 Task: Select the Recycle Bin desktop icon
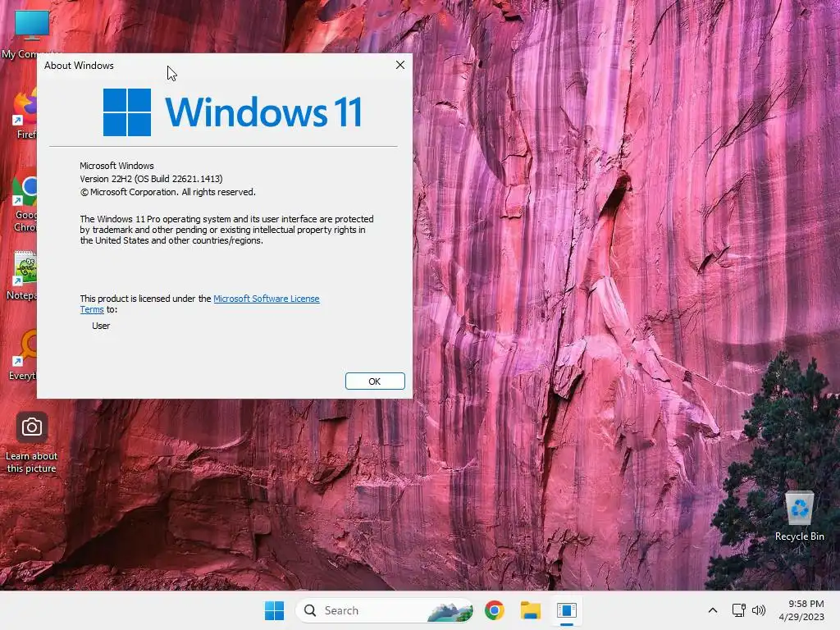799,516
